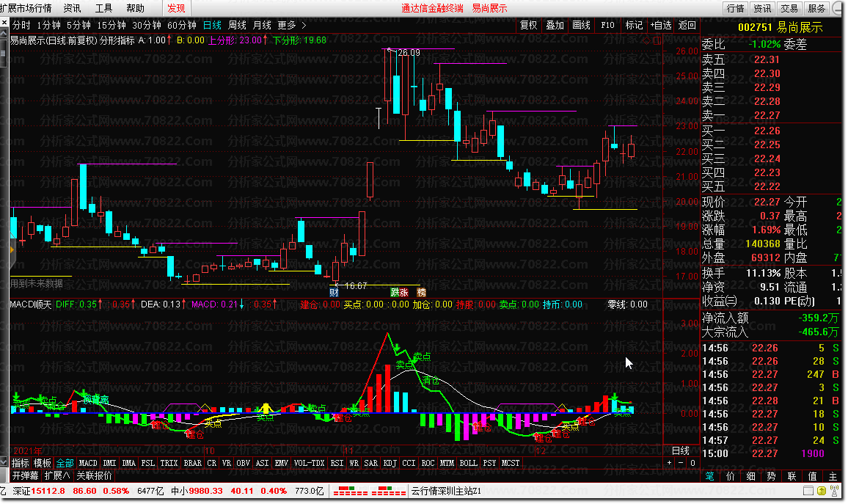
Task: Click the 叠加 toolbar option
Action: [x=555, y=26]
